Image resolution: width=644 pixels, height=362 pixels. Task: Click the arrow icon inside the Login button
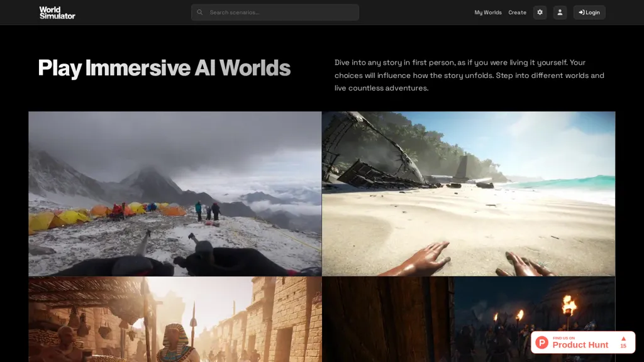tap(580, 12)
